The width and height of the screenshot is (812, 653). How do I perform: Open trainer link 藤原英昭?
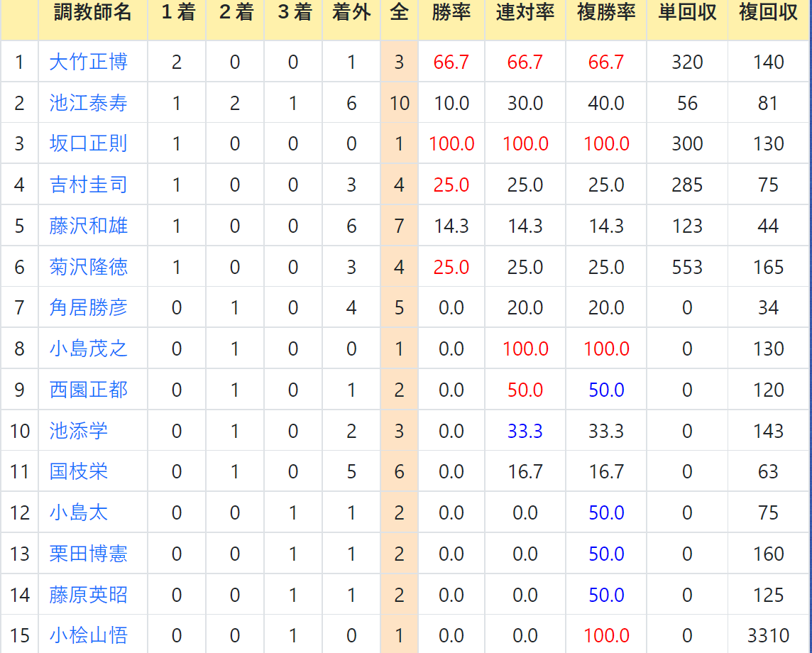(x=88, y=595)
